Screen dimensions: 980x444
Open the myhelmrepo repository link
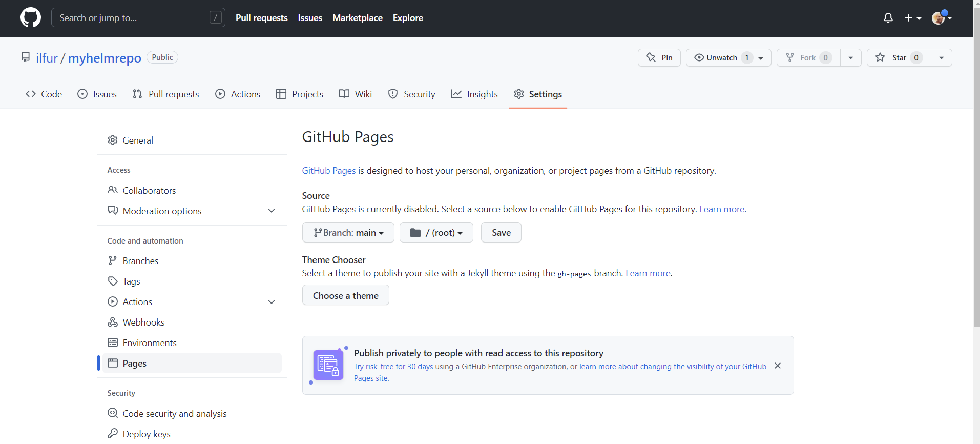pyautogui.click(x=105, y=58)
